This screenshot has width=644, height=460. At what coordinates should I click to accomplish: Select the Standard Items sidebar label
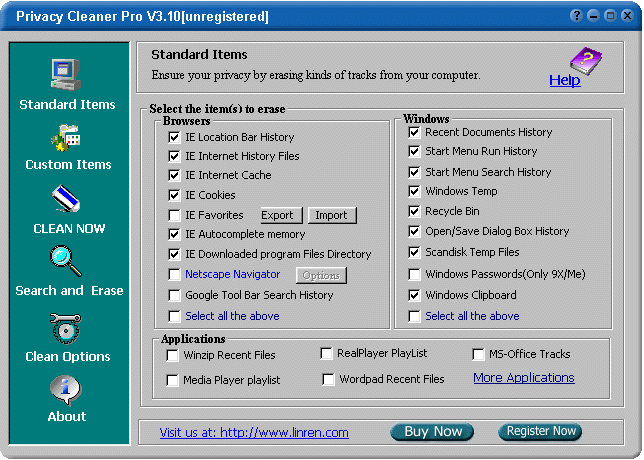click(x=67, y=104)
